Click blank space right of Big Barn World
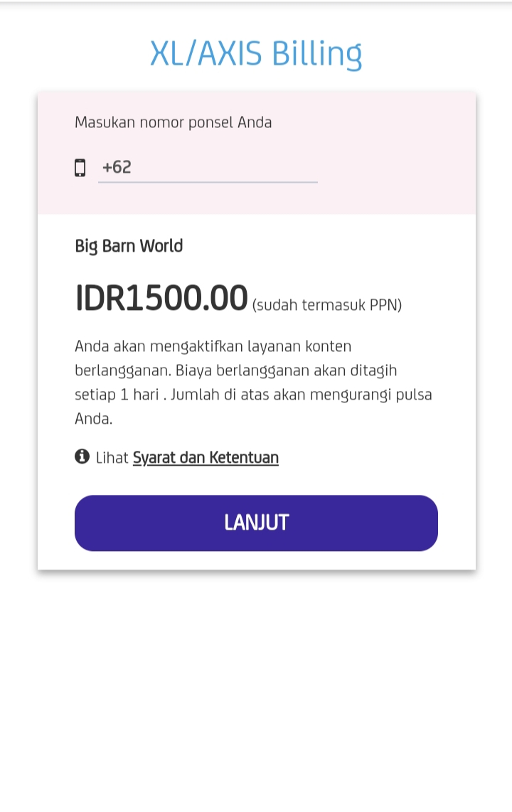 point(320,246)
